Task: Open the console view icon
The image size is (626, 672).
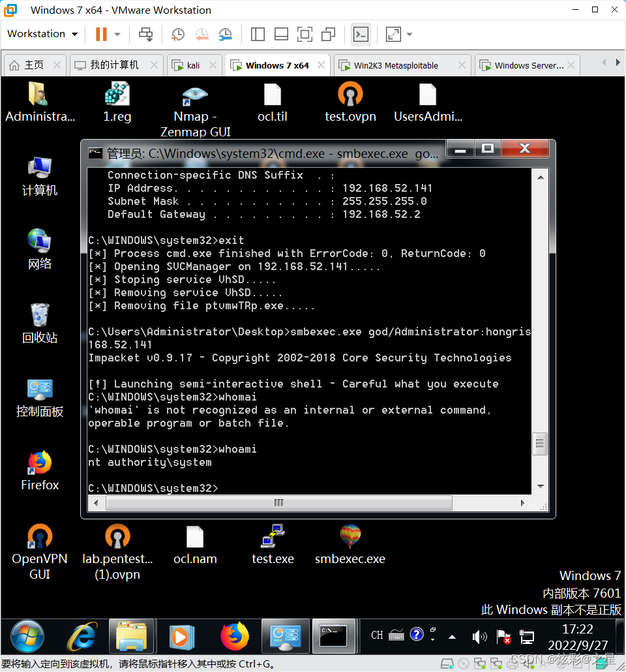Action: [361, 35]
